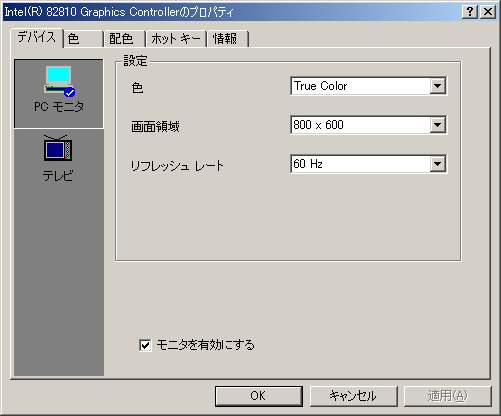Click the OK button

click(x=259, y=396)
